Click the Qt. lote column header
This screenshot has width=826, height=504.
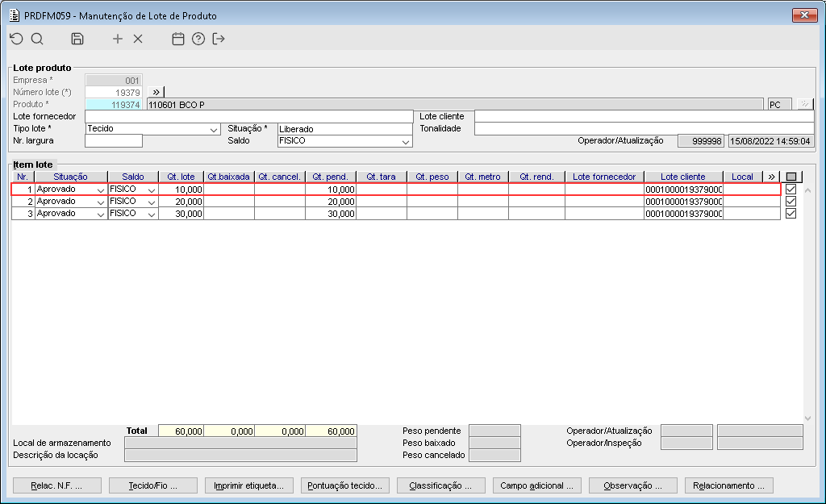(x=181, y=177)
